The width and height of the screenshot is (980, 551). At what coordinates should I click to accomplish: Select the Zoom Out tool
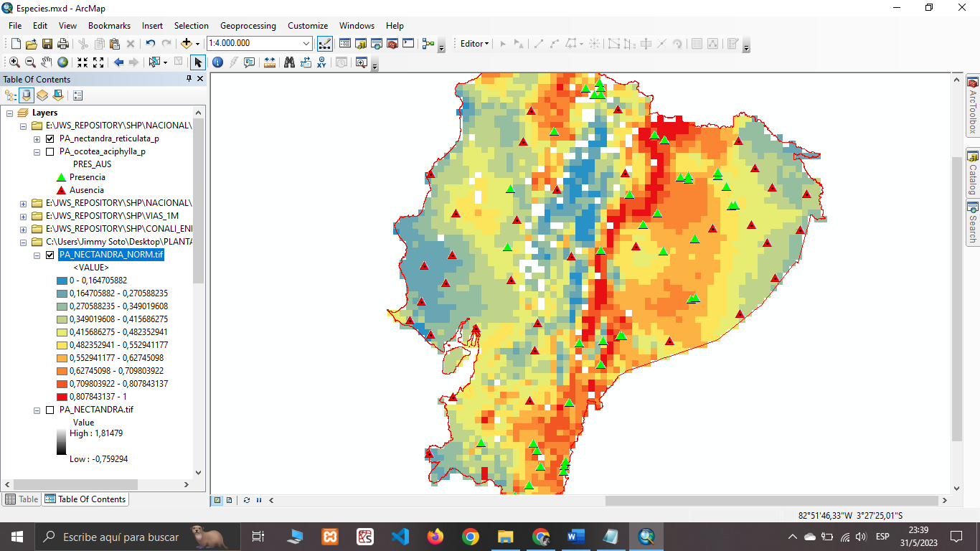[x=30, y=62]
